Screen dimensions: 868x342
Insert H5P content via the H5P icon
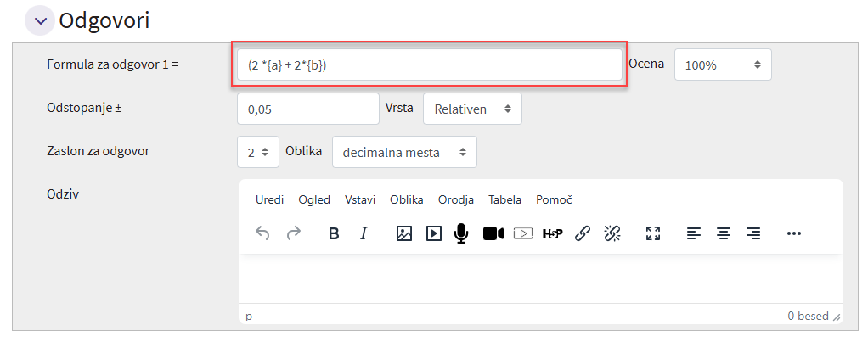pos(552,233)
